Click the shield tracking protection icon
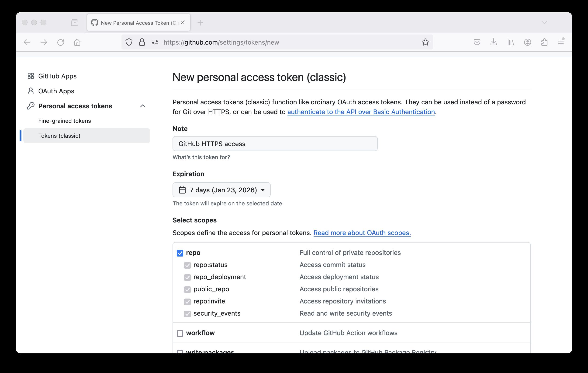This screenshot has height=373, width=588. 129,42
